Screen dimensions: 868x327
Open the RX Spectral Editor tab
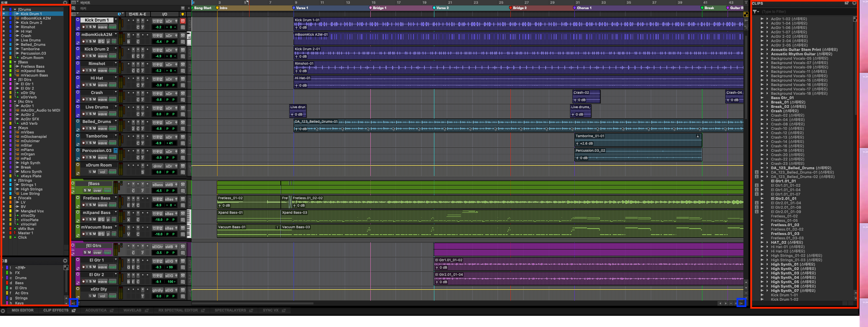coord(178,310)
